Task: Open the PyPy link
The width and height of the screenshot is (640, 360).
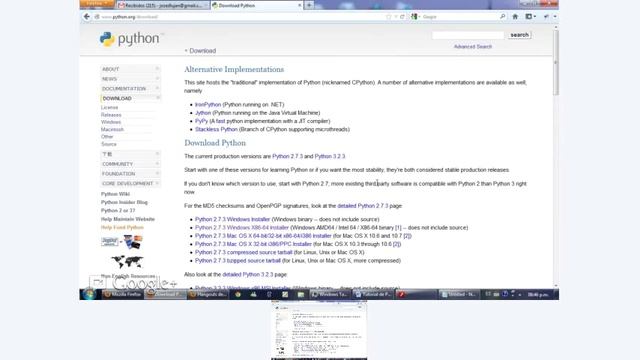Action: pyautogui.click(x=201, y=121)
